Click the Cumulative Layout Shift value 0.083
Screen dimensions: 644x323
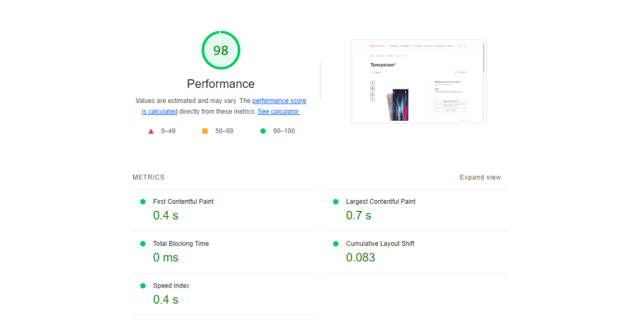click(361, 258)
